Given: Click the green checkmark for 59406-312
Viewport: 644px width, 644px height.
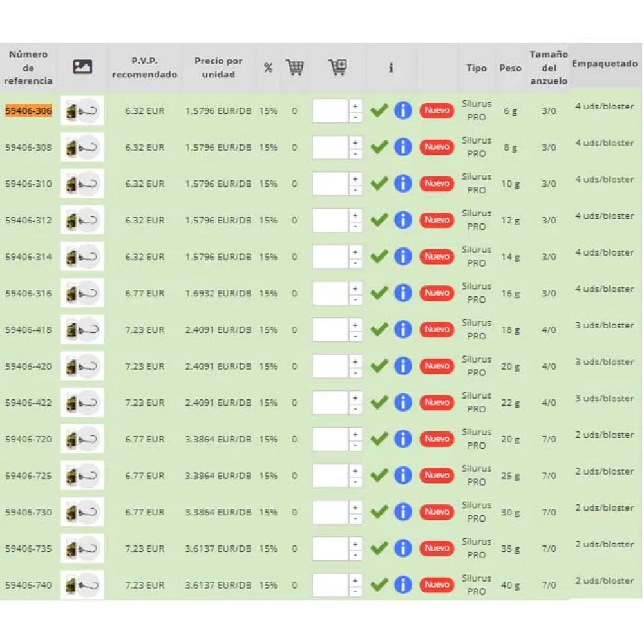Looking at the screenshot, I should tap(379, 220).
